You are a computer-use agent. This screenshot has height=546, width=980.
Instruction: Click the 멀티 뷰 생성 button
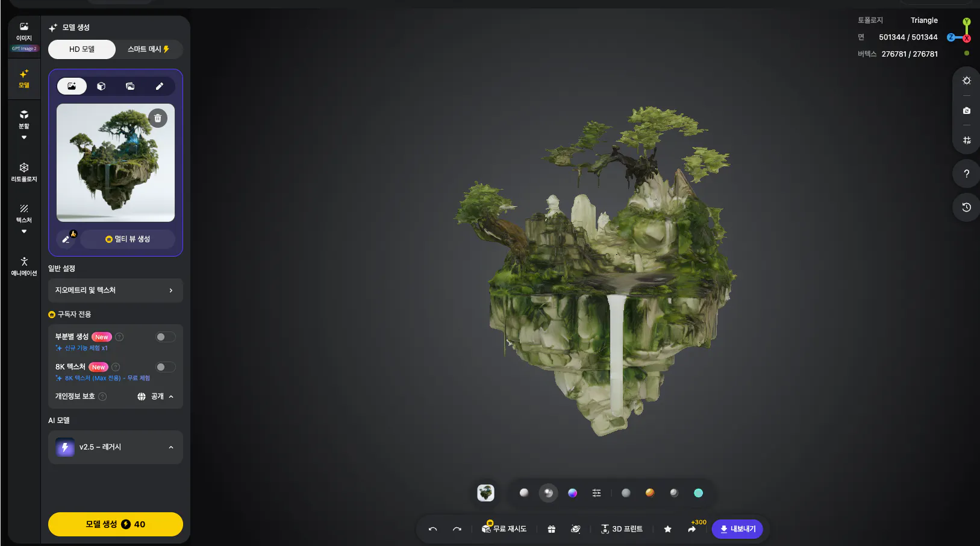(128, 239)
